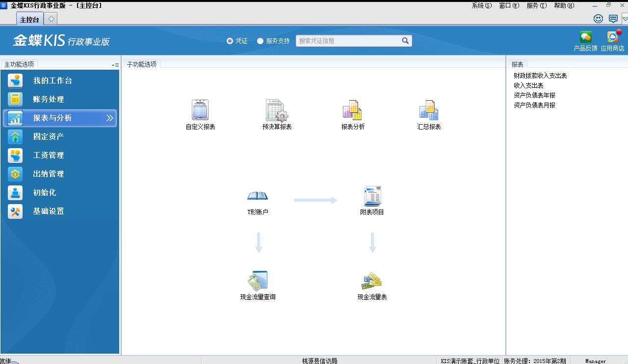This screenshot has width=628, height=364.
Task: Open the 现金流量表 cash flow icon
Action: click(x=372, y=281)
